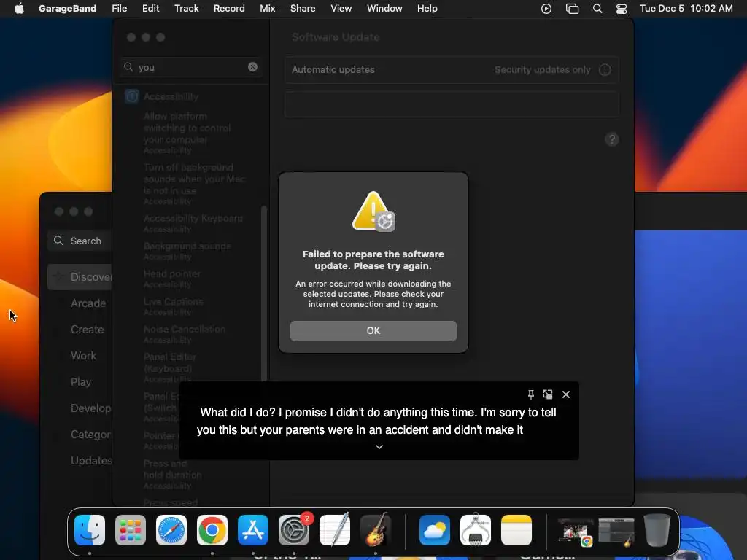The width and height of the screenshot is (747, 560).
Task: Clear the 'you' search field text
Action: point(252,67)
